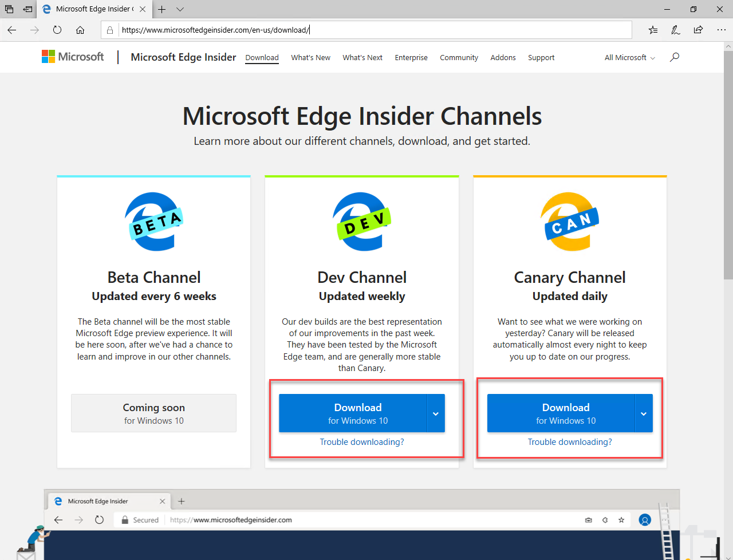Image resolution: width=733 pixels, height=560 pixels.
Task: Open the Support nav item
Action: (x=541, y=57)
